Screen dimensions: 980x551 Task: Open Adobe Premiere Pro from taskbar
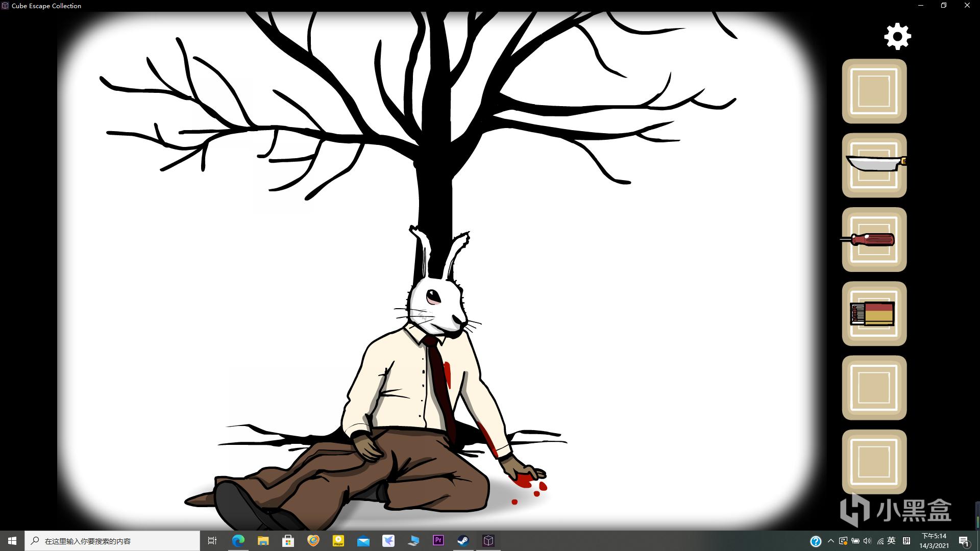click(438, 541)
